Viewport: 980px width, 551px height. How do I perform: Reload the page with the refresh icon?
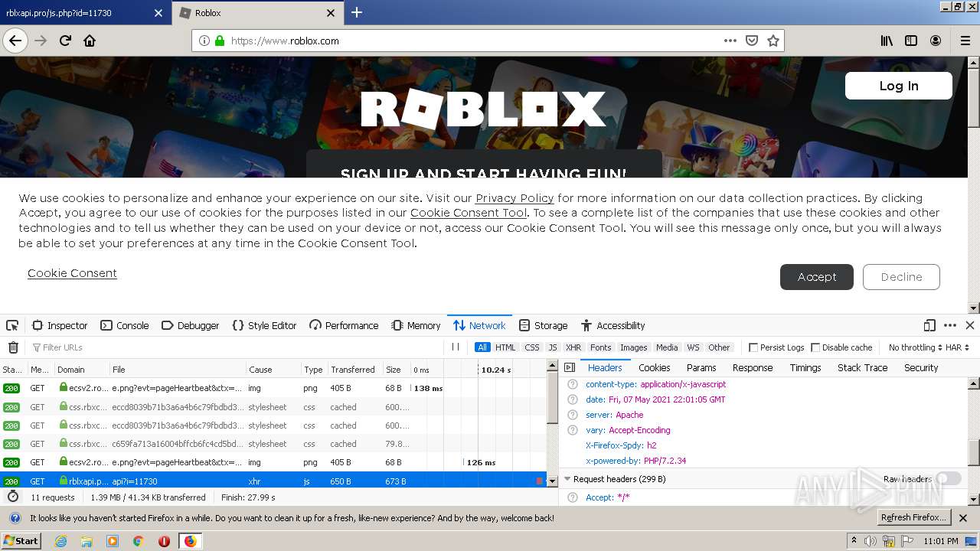pyautogui.click(x=65, y=41)
